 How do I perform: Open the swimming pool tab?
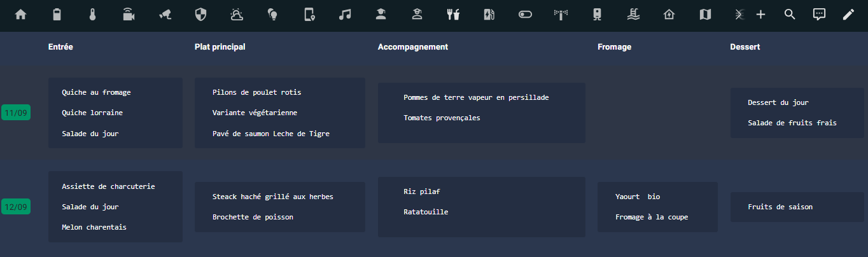[x=633, y=15]
